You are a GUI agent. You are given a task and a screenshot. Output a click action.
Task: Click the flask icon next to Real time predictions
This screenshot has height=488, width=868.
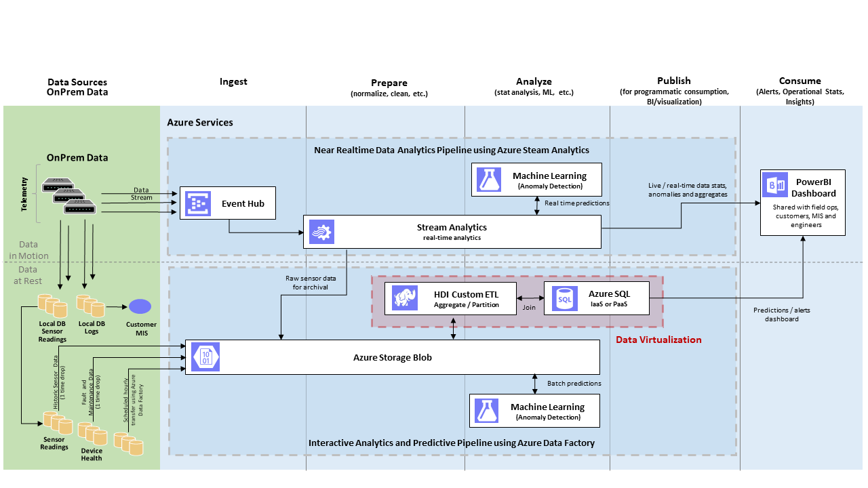(489, 180)
